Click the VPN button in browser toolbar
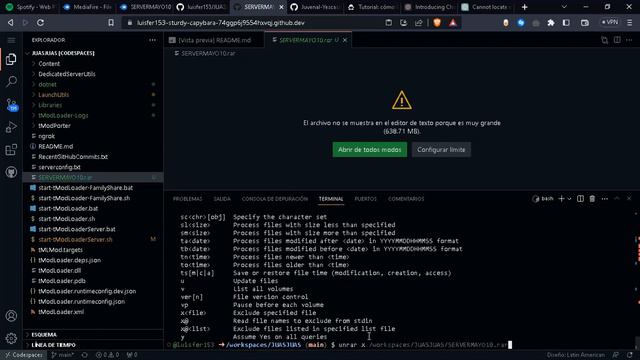640x360 pixels. [610, 22]
